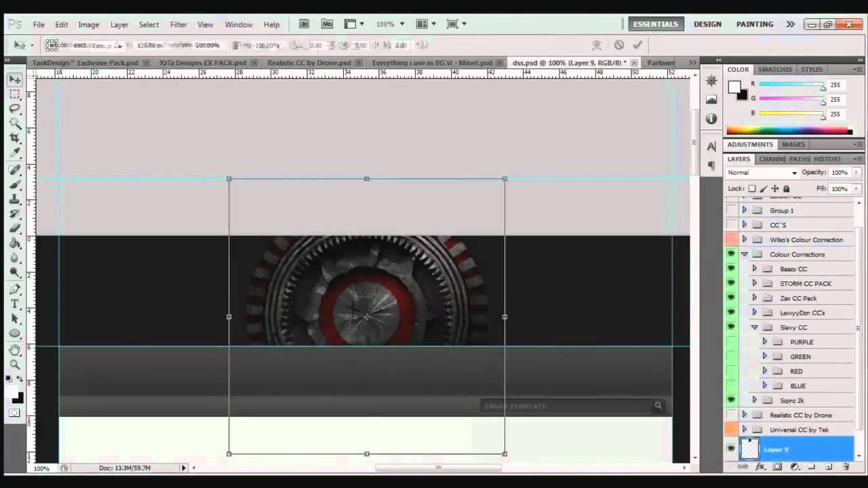The image size is (868, 488).
Task: Hide the Zax CC Pack group
Action: 731,298
